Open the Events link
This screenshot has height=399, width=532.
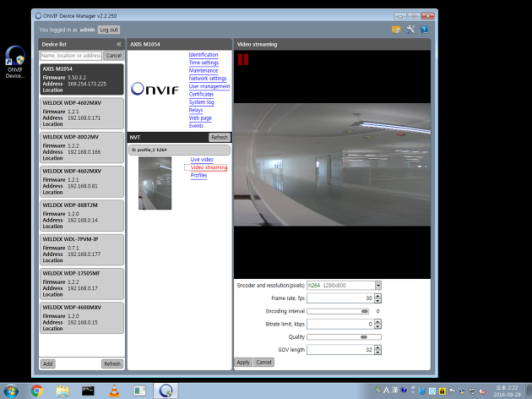pyautogui.click(x=196, y=126)
